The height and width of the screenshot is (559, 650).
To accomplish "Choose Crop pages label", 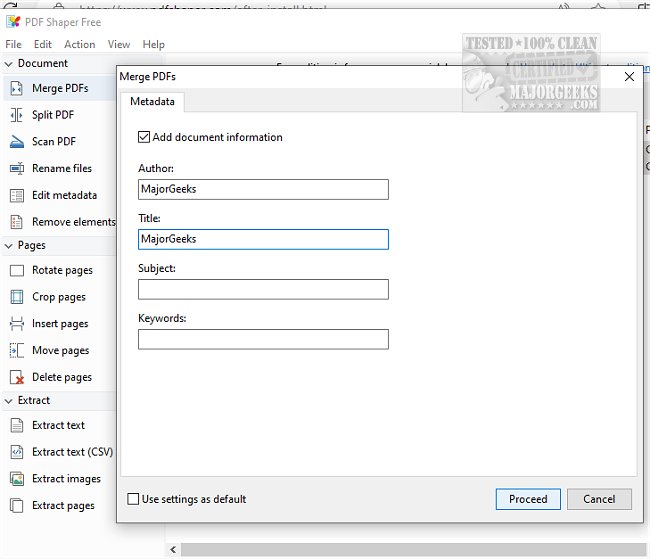I will coord(59,297).
